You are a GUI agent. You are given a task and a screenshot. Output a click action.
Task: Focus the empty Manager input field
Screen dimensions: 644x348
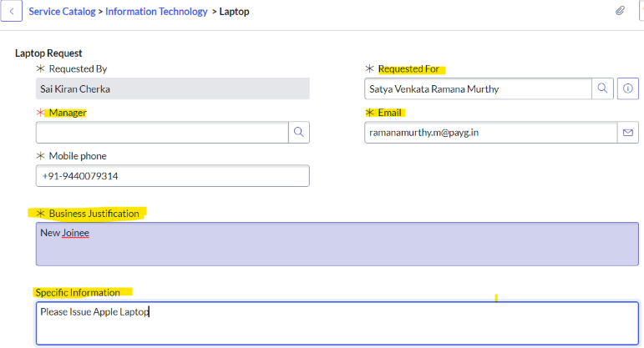click(162, 132)
